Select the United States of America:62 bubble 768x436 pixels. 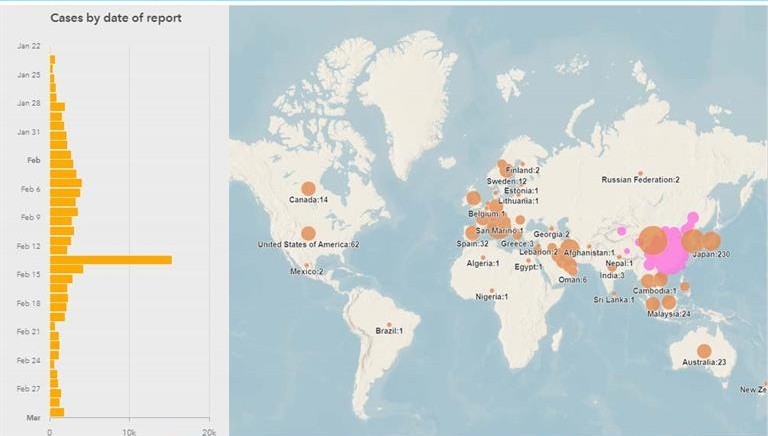pos(308,233)
